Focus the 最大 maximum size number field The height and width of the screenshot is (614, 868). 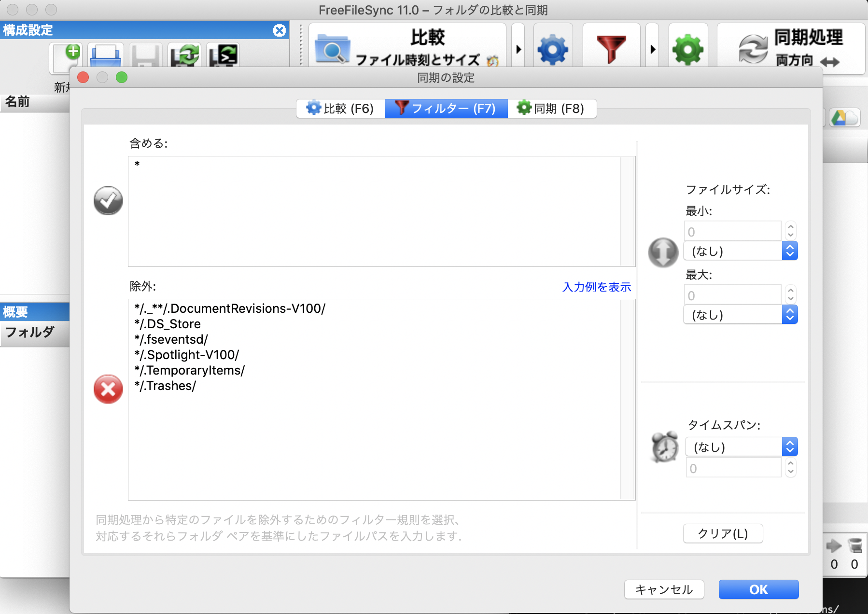click(x=732, y=295)
